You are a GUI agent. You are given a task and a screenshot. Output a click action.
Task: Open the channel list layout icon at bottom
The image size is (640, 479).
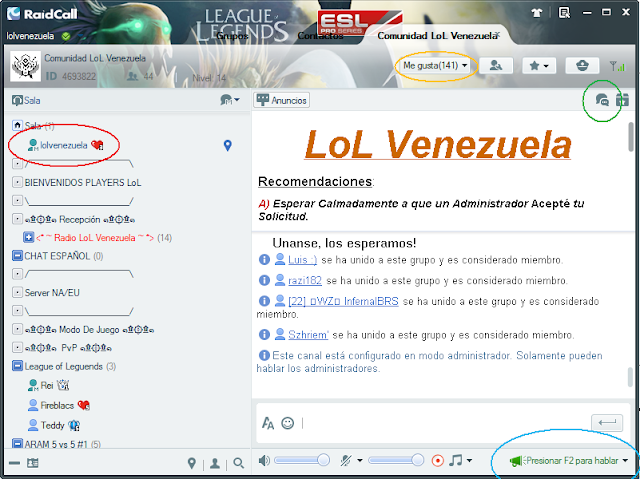click(33, 463)
